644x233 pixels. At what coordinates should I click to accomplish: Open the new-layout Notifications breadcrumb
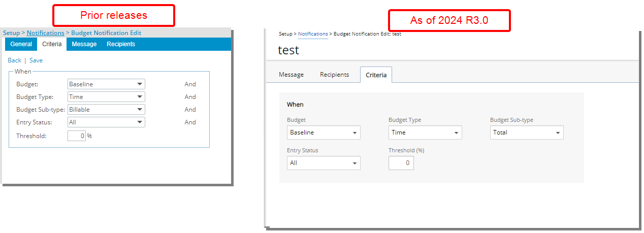[x=313, y=34]
